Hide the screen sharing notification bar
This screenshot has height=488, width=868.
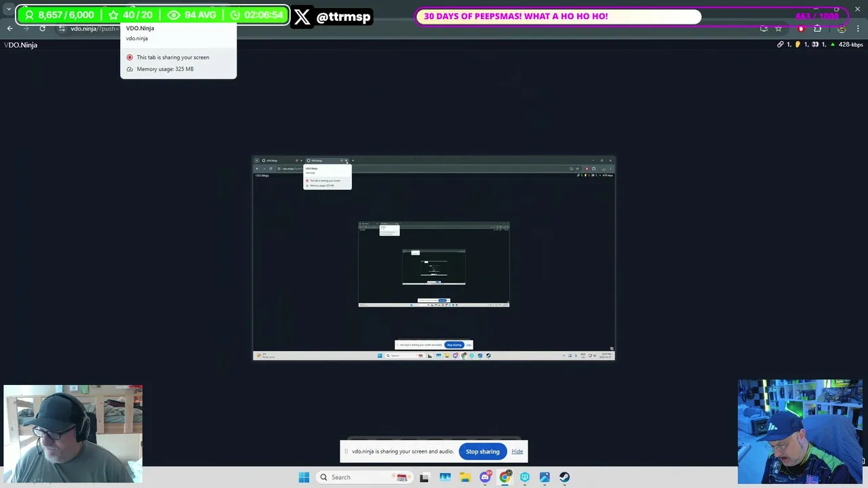point(517,451)
